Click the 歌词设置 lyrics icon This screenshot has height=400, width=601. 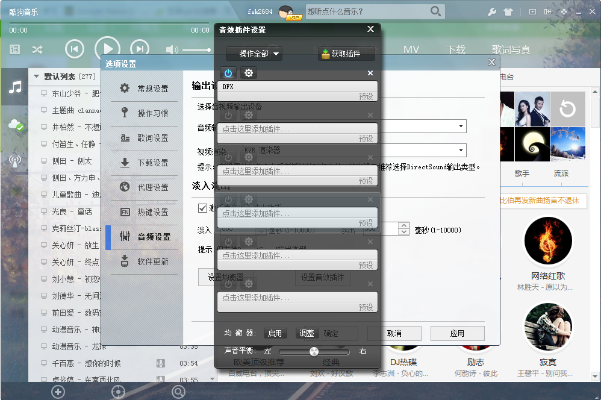[x=124, y=137]
